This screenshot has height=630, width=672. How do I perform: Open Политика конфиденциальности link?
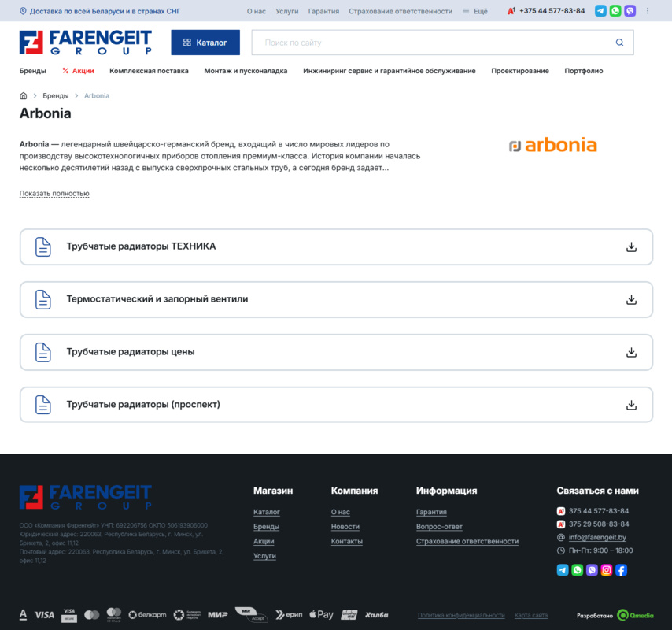(461, 615)
